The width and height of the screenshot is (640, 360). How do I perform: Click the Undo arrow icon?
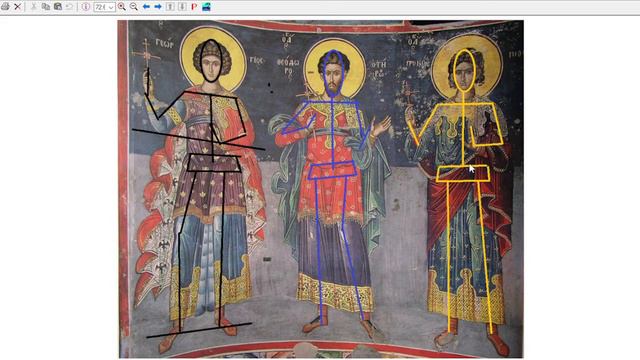tap(69, 7)
